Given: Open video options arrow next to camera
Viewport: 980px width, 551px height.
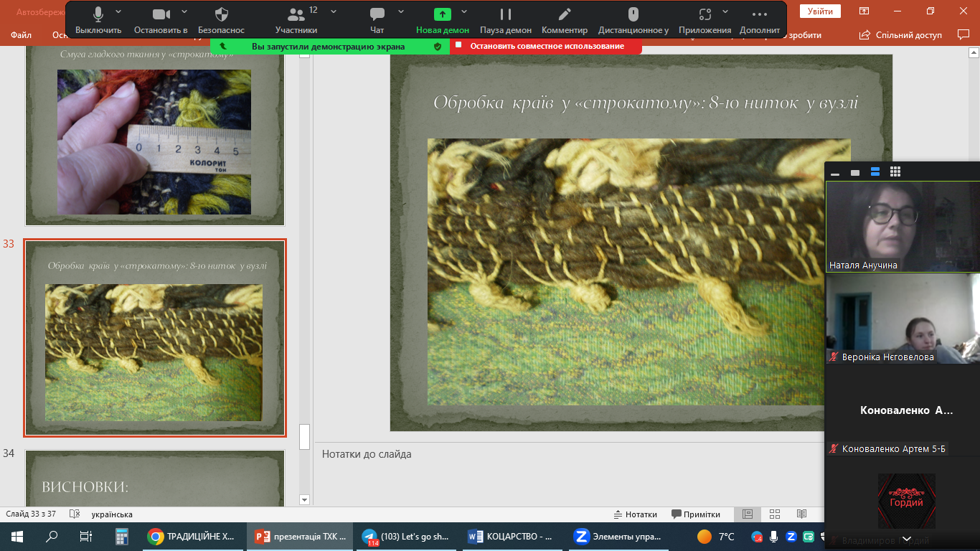Looking at the screenshot, I should (184, 11).
